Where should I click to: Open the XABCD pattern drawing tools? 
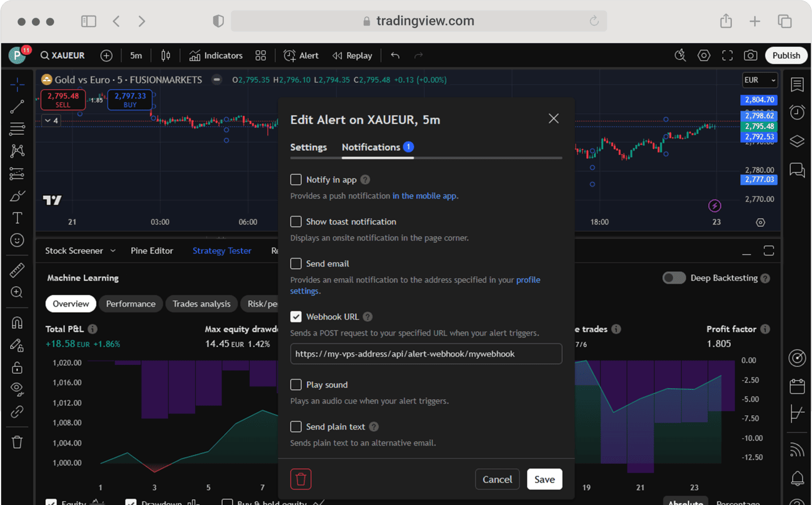pos(17,151)
